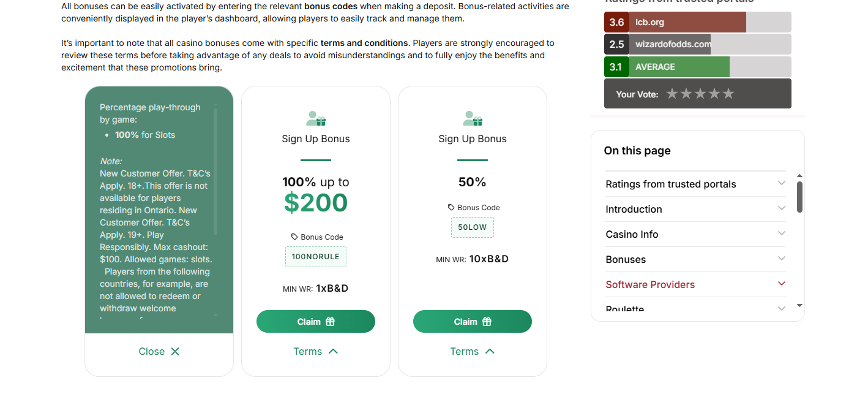Image resolution: width=868 pixels, height=402 pixels.
Task: Rate five stars in Your Vote
Action: 728,94
